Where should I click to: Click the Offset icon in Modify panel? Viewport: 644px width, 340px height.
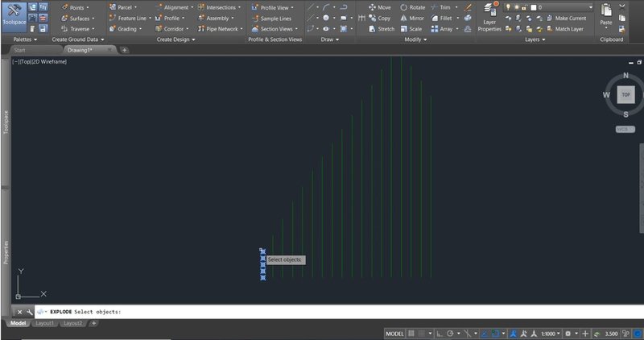[x=468, y=29]
